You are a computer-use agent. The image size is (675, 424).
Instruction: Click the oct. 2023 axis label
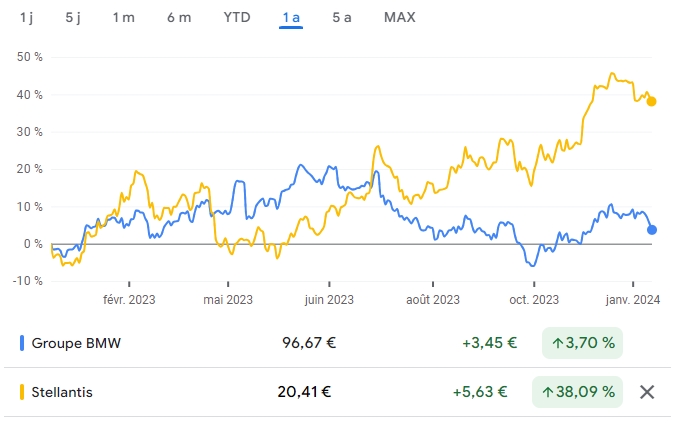tap(533, 299)
